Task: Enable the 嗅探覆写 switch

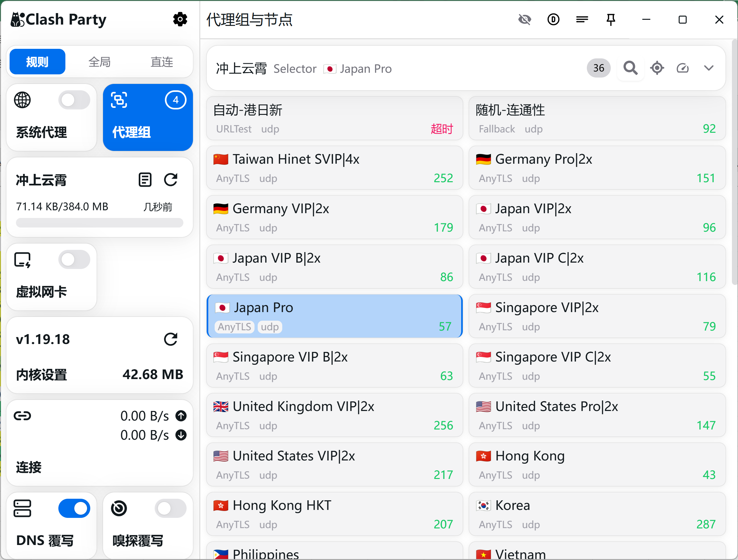Action: pyautogui.click(x=171, y=508)
